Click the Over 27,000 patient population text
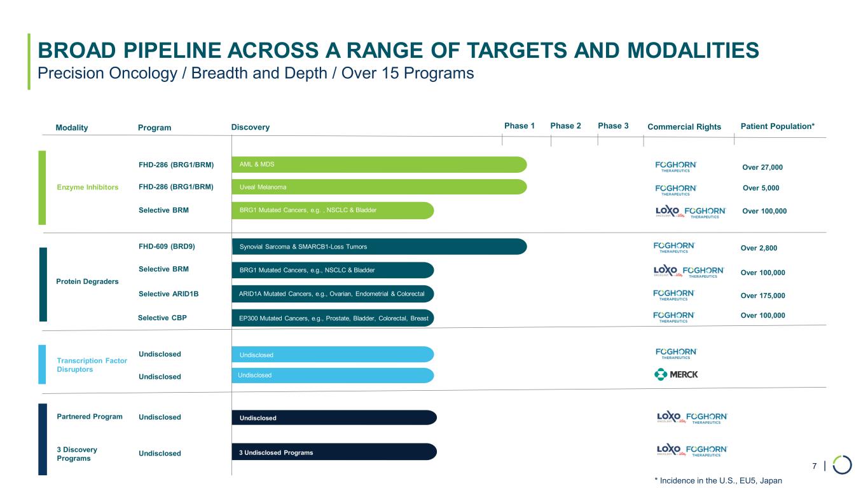The height and width of the screenshot is (488, 868). tap(762, 168)
